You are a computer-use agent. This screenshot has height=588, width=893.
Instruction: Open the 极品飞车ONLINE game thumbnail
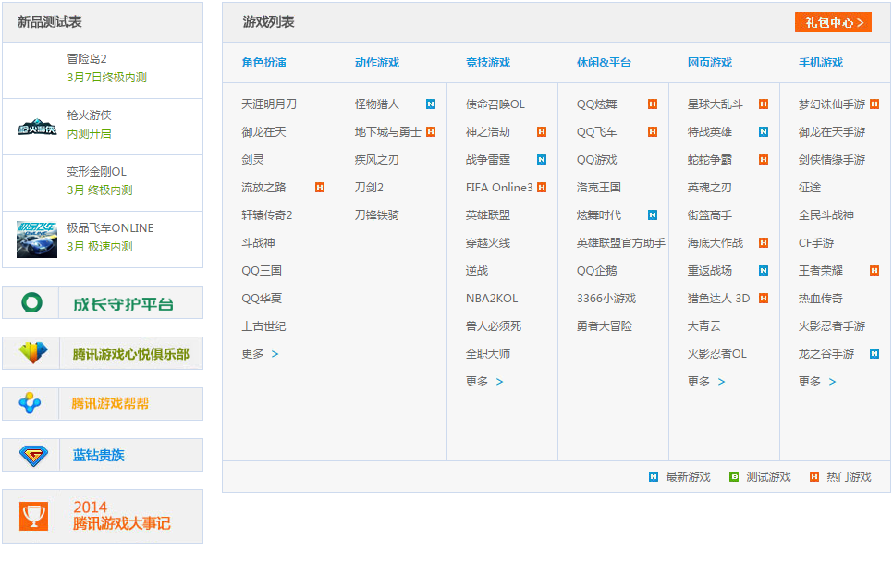pyautogui.click(x=37, y=239)
